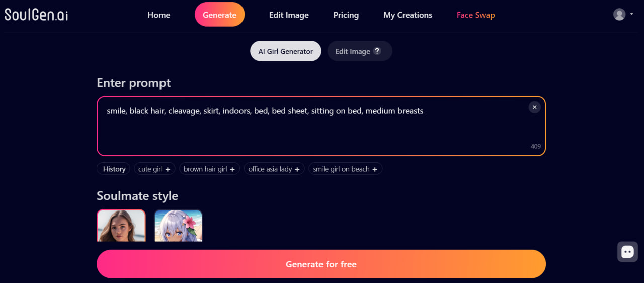
Task: Clear the prompt with the X icon
Action: (534, 107)
